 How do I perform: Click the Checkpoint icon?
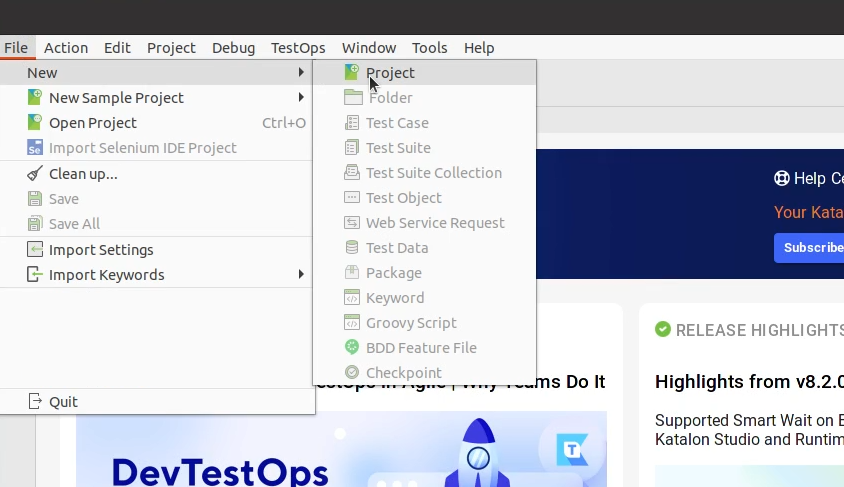pos(352,372)
